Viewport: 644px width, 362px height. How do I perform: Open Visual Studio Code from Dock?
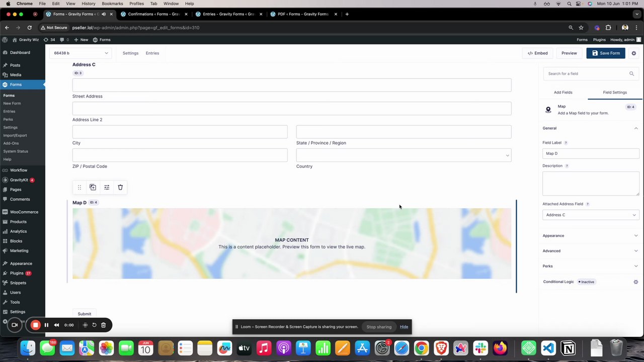coord(548,348)
